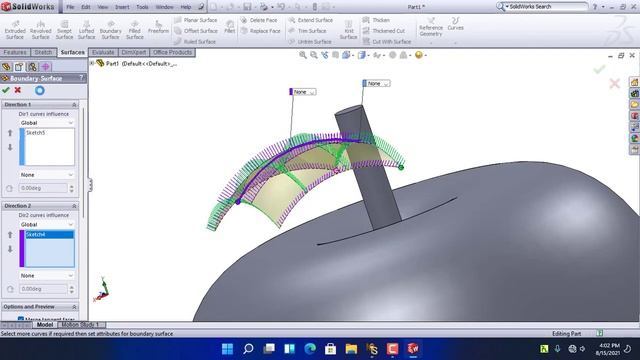Select the Filled Surface tool
Image resolution: width=640 pixels, height=360 pixels.
click(135, 30)
